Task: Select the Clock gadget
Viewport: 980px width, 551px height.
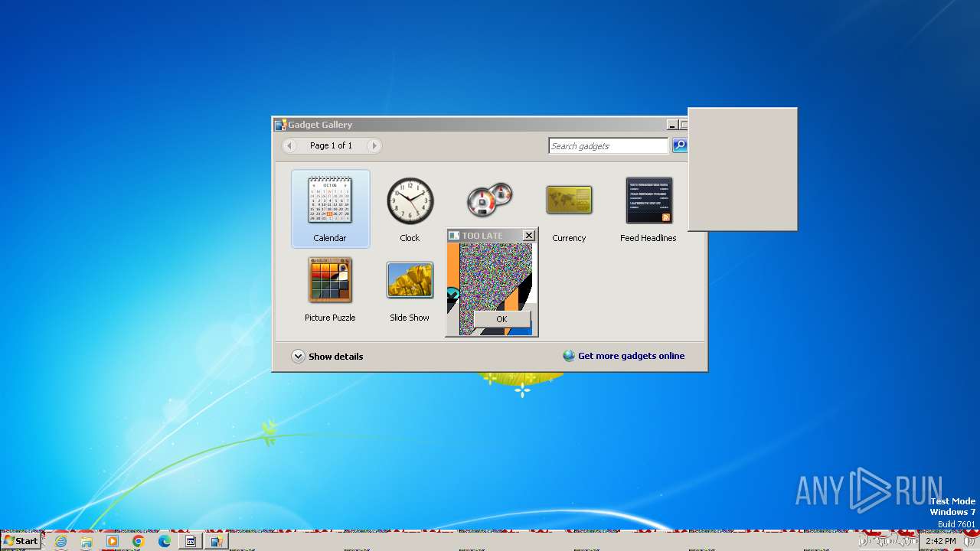Action: coord(410,208)
